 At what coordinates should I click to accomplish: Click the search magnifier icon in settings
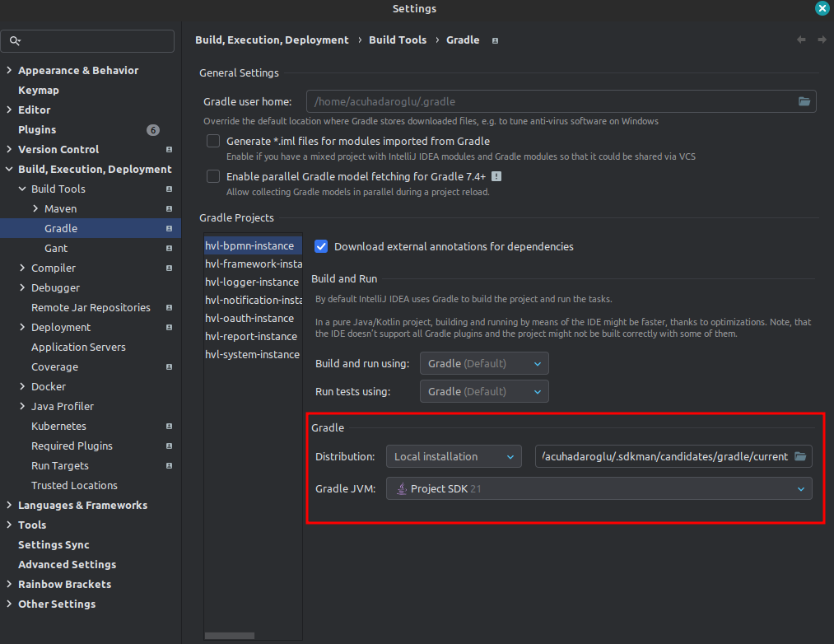15,41
